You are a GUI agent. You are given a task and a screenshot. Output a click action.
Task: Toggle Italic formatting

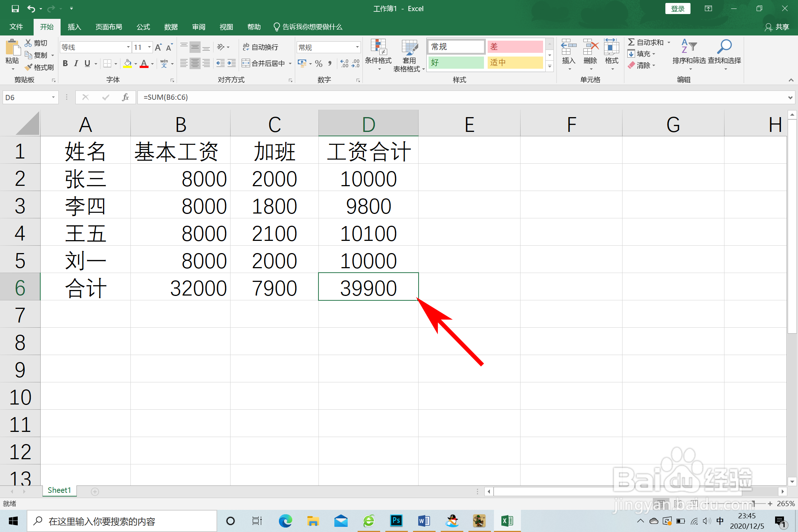[x=76, y=64]
